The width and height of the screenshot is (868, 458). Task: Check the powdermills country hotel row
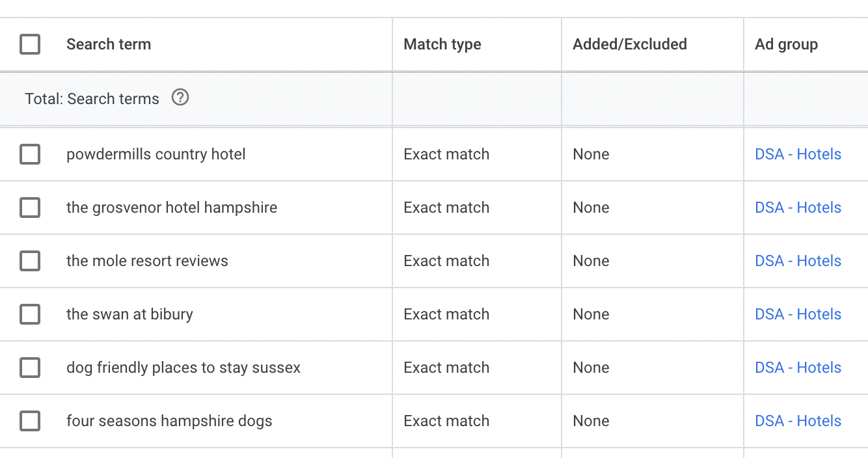30,154
